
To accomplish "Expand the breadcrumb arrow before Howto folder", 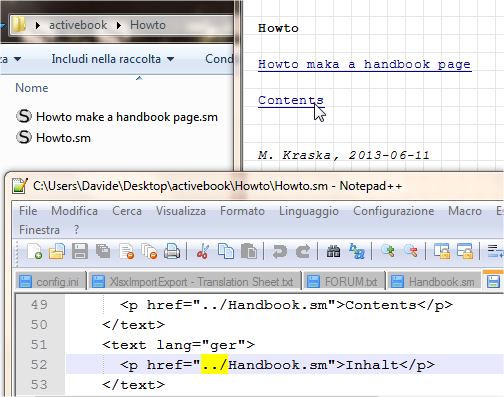I will 119,25.
